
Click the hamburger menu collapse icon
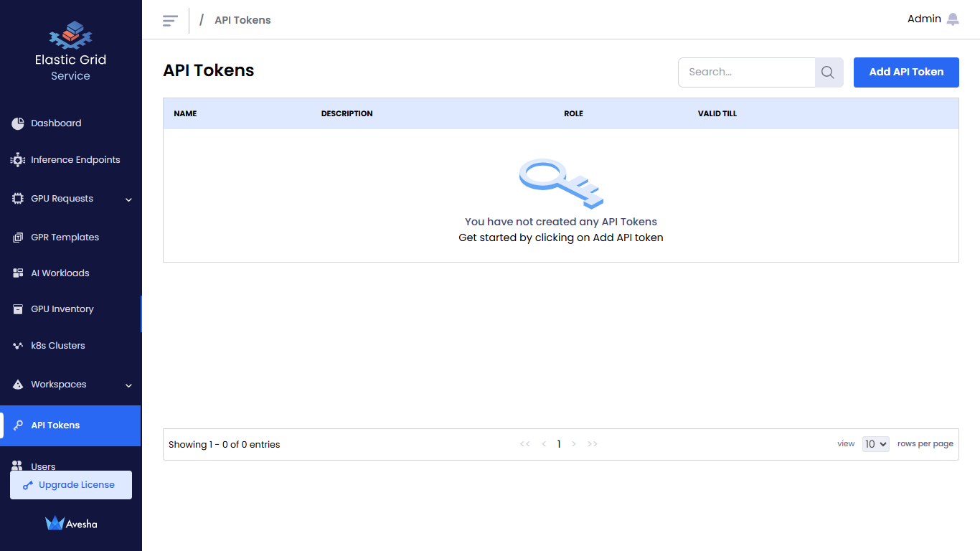(170, 21)
